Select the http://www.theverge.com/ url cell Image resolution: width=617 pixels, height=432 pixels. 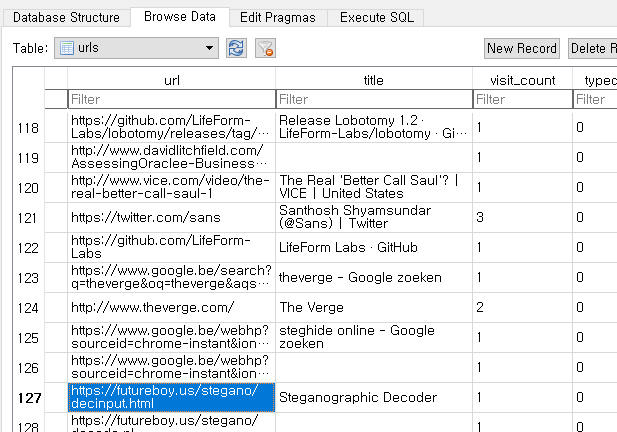(172, 308)
